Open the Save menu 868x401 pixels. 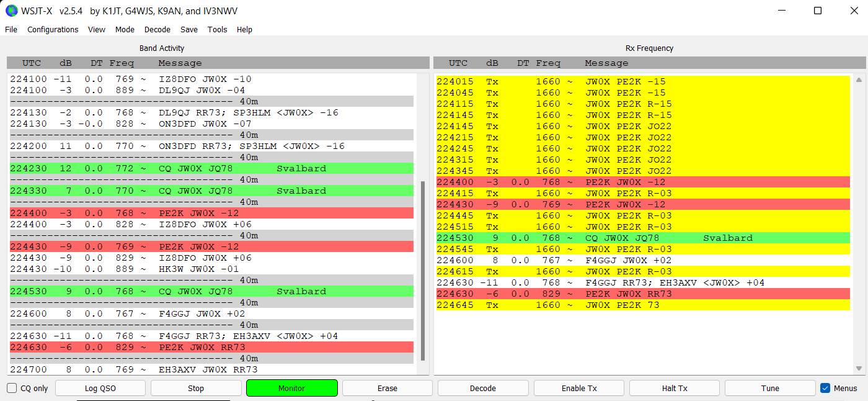tap(189, 29)
